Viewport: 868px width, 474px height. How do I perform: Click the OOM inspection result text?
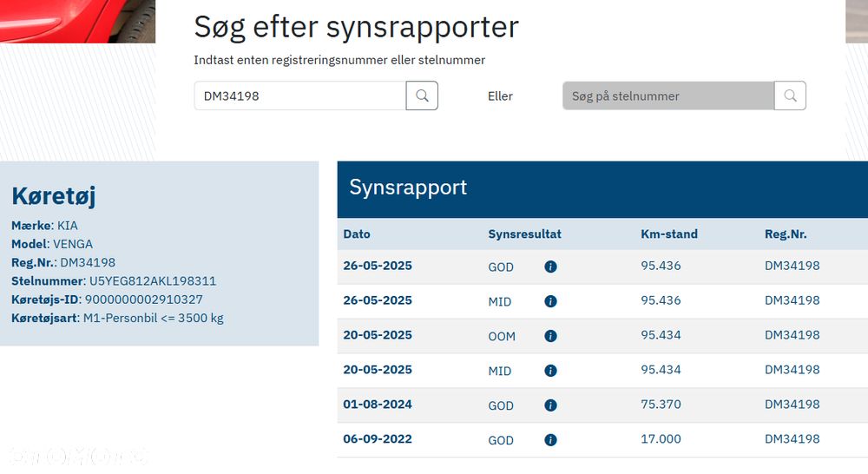502,336
